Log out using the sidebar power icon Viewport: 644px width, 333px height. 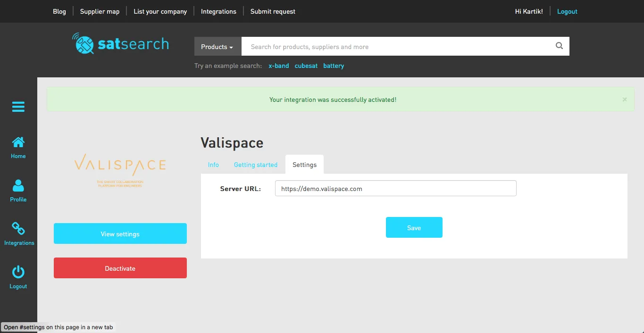(x=18, y=276)
